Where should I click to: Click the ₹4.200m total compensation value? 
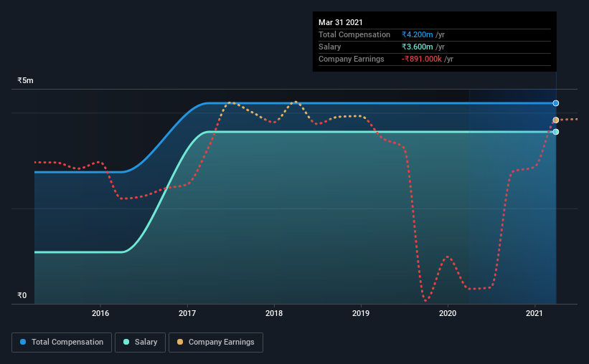(x=417, y=34)
